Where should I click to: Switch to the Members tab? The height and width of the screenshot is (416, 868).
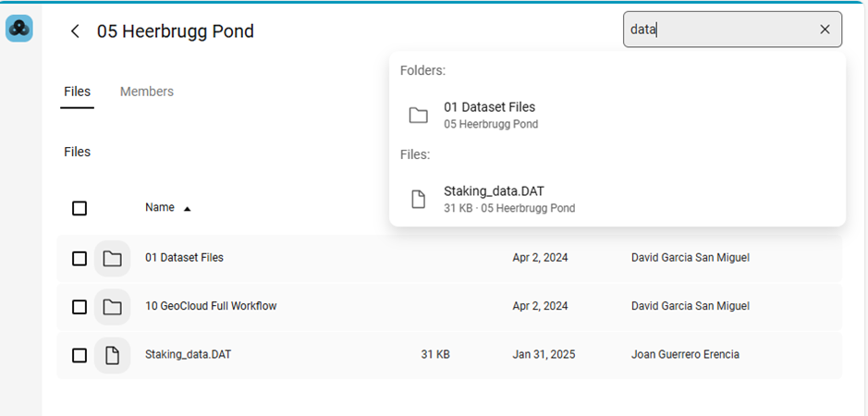point(146,92)
